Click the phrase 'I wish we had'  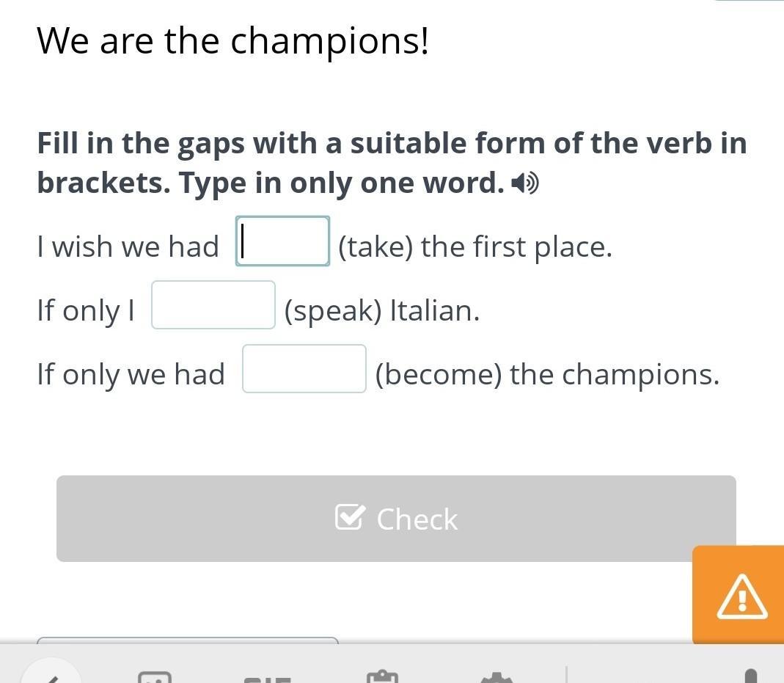(128, 247)
